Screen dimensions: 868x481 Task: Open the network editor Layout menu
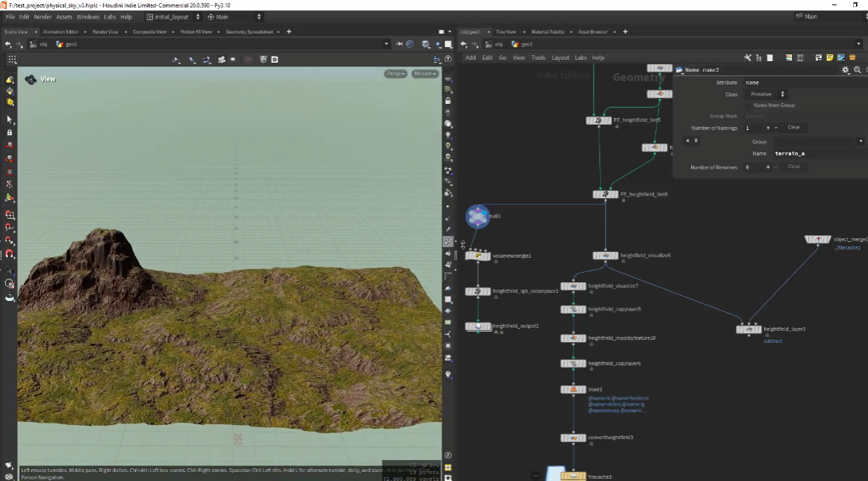click(x=560, y=58)
